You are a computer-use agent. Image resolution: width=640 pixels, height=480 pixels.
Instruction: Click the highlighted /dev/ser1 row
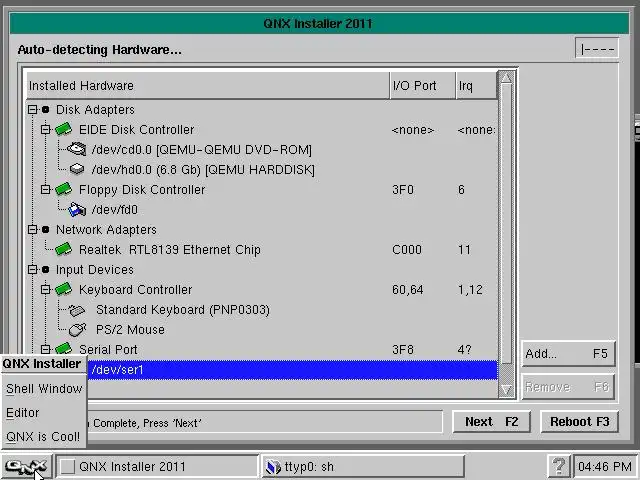(x=292, y=370)
